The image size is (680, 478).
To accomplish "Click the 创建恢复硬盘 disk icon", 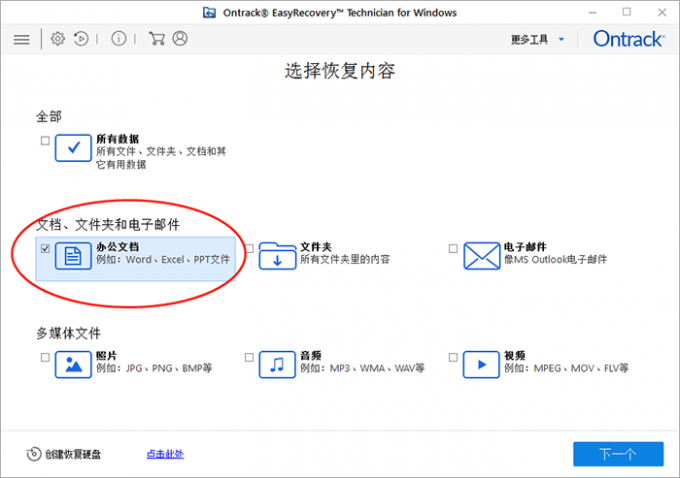I will pyautogui.click(x=34, y=454).
